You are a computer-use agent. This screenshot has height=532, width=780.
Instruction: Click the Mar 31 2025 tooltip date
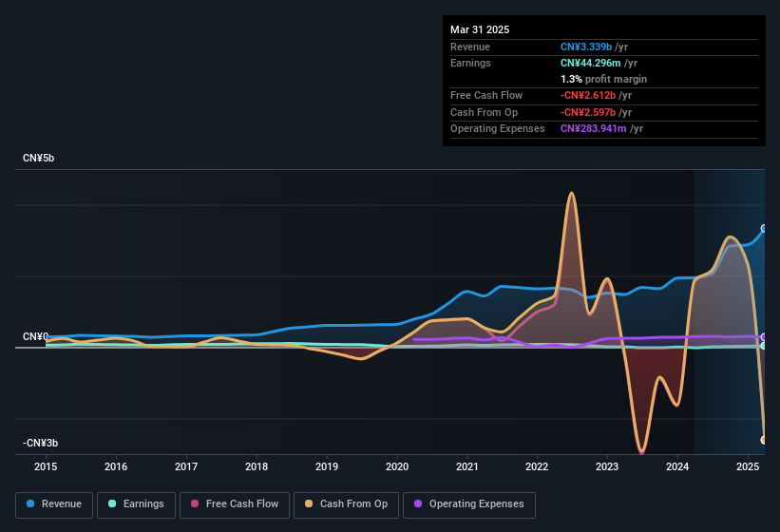point(480,29)
